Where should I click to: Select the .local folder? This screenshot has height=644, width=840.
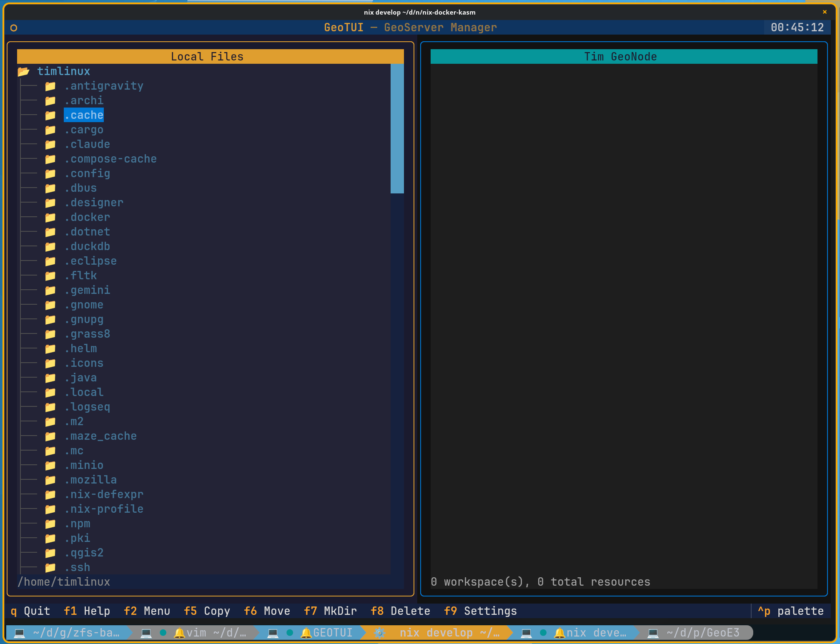pos(84,392)
